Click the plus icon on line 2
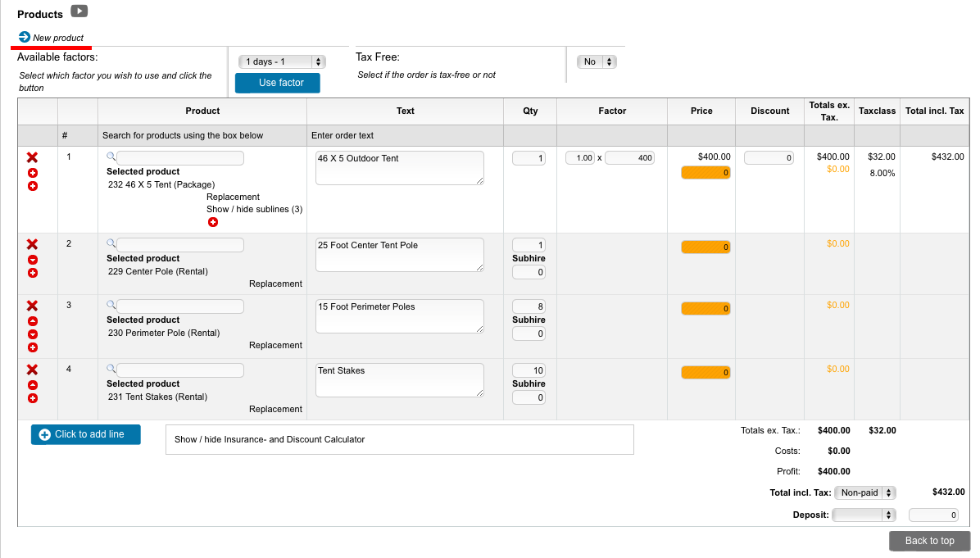The height and width of the screenshot is (558, 980). (x=33, y=273)
